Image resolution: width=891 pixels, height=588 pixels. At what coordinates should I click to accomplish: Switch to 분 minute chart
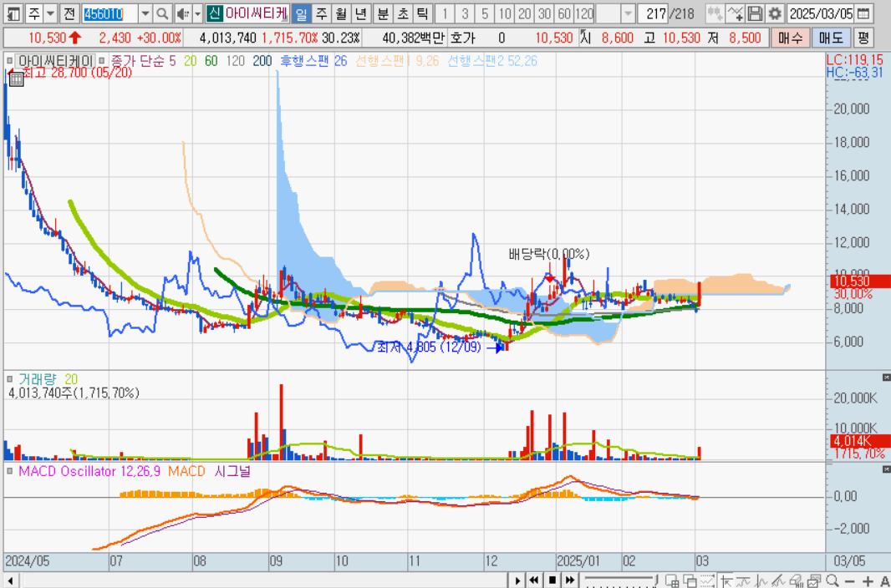tap(383, 13)
